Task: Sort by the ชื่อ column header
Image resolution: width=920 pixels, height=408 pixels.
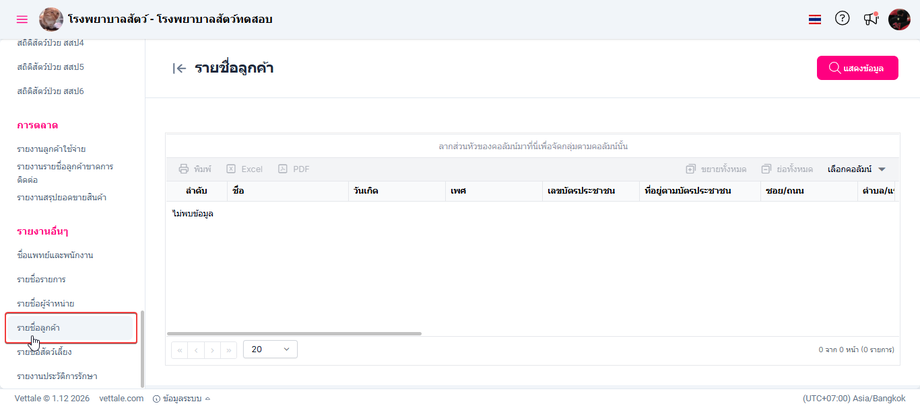Action: [x=287, y=191]
